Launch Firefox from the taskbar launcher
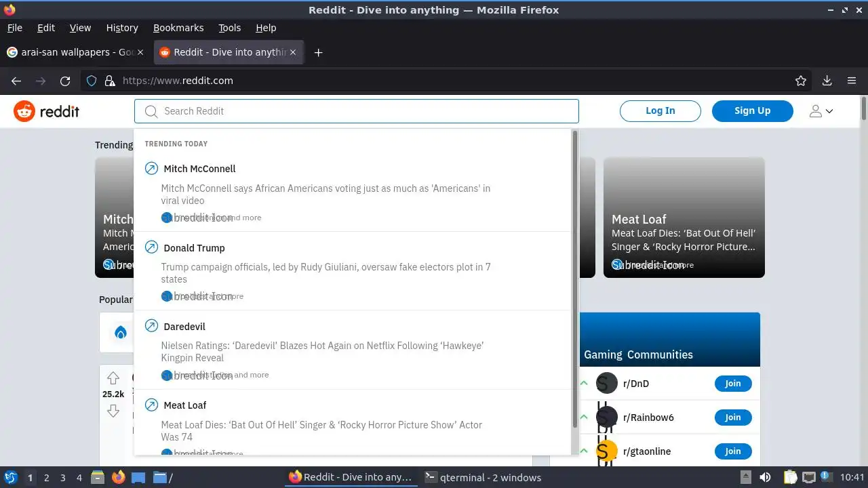 (119, 477)
